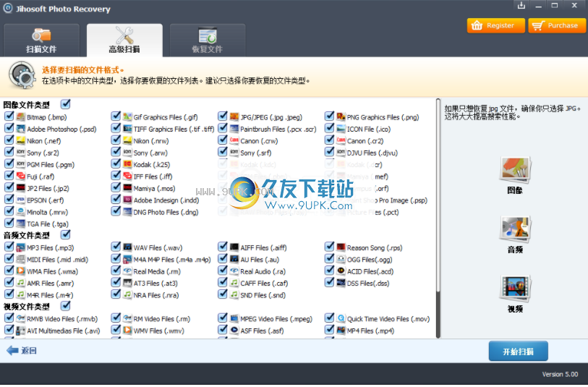This screenshot has width=588, height=387.
Task: Select the 视频 video category icon
Action: (515, 289)
